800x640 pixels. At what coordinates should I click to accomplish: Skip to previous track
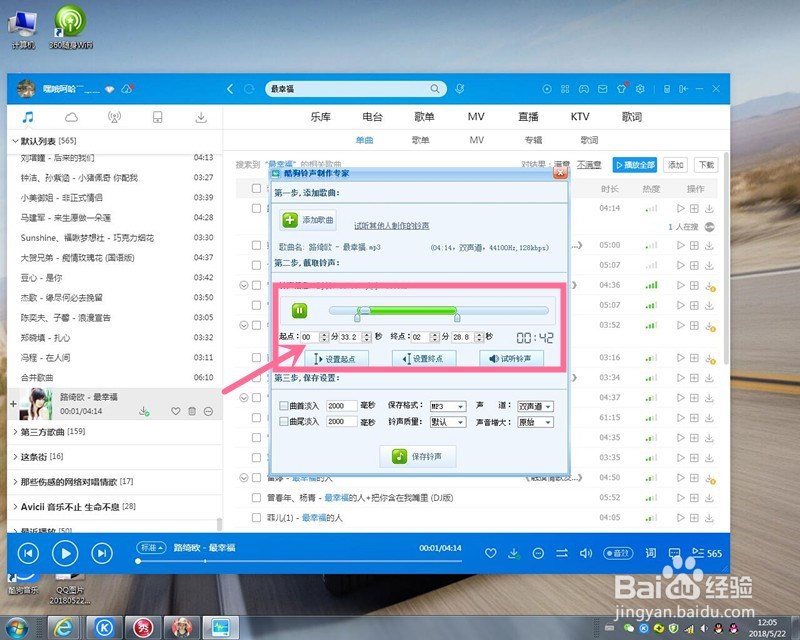28,553
